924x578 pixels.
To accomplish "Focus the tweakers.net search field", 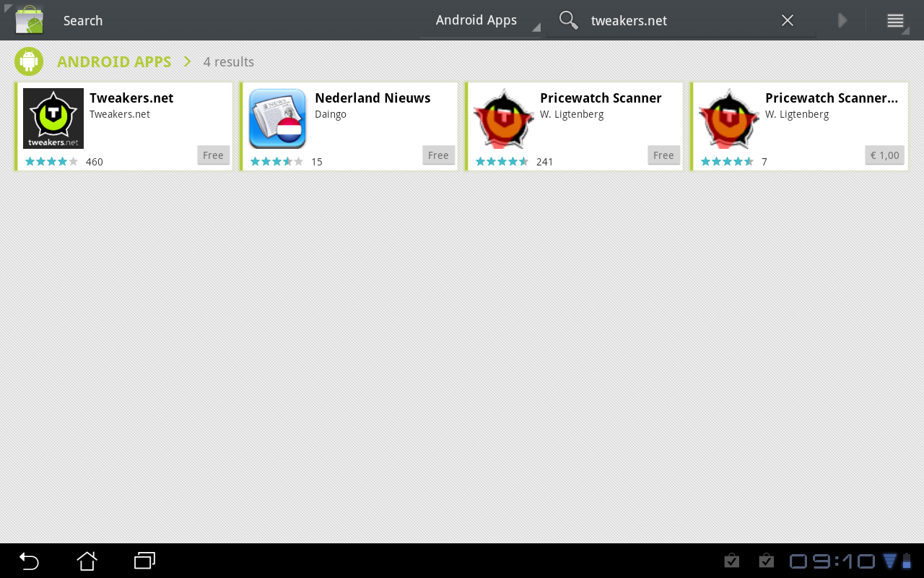I will pos(680,20).
